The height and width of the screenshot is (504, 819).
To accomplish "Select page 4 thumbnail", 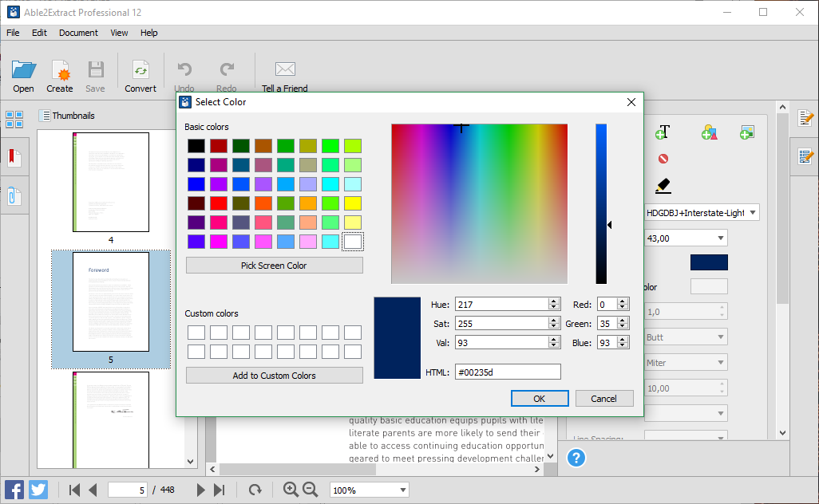I will tap(111, 182).
